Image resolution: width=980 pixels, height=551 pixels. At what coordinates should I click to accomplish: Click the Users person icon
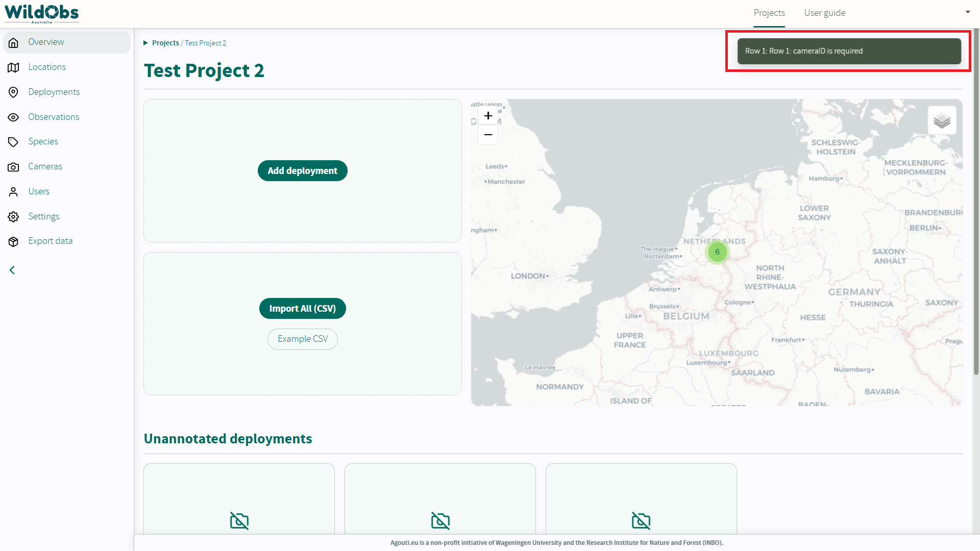pos(14,192)
